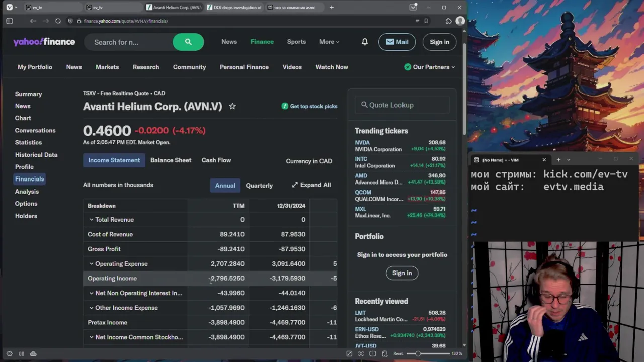Click the browser address bar URL

(x=126, y=21)
